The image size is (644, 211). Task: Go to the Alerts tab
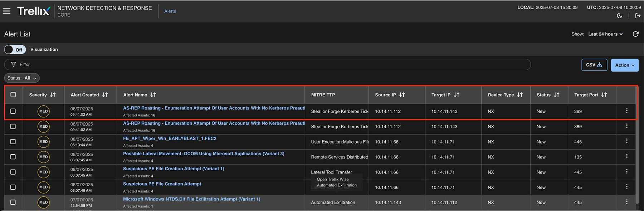[x=170, y=11]
